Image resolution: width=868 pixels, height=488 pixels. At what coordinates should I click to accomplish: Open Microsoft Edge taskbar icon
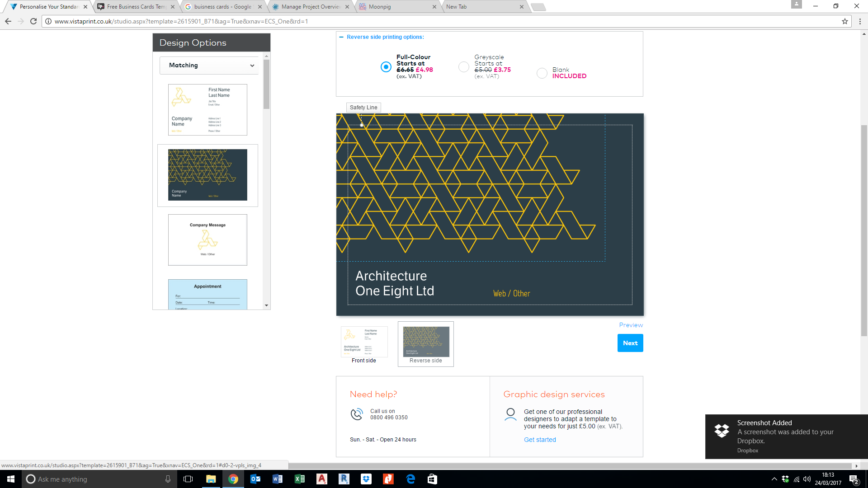click(410, 479)
